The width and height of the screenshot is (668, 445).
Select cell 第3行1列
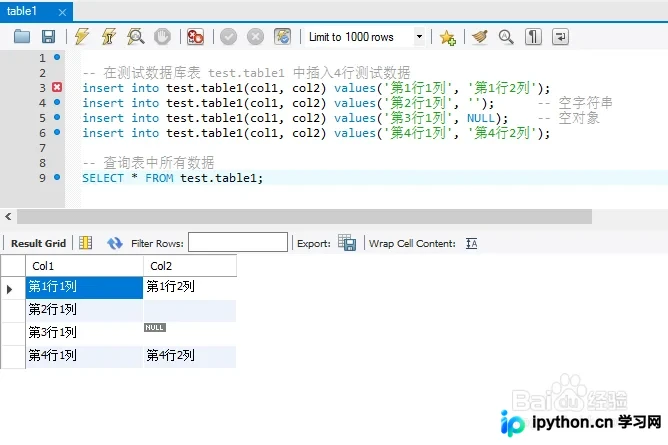pos(84,333)
